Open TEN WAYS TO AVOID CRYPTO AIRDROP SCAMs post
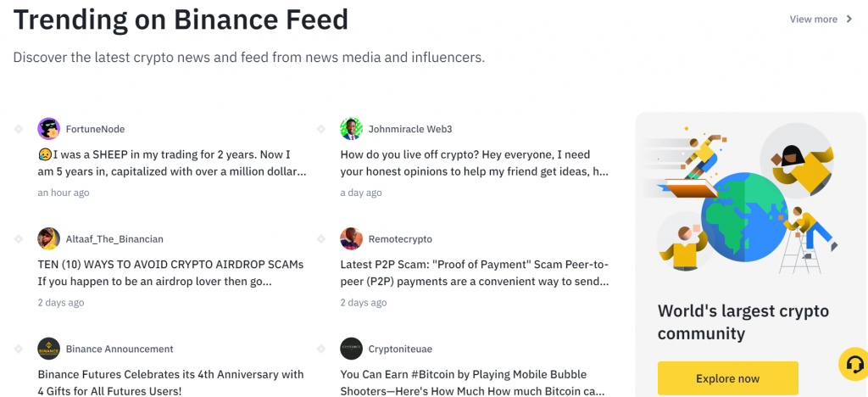 (170, 273)
